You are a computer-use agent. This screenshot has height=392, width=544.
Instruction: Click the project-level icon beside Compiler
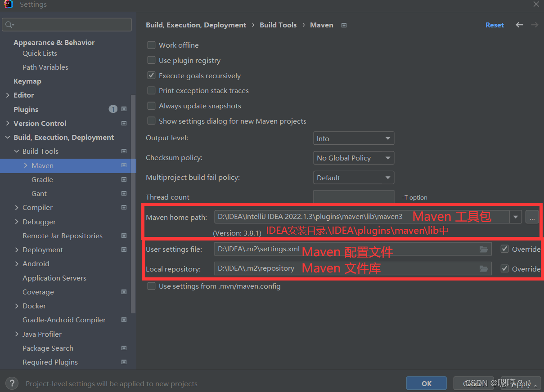click(124, 207)
